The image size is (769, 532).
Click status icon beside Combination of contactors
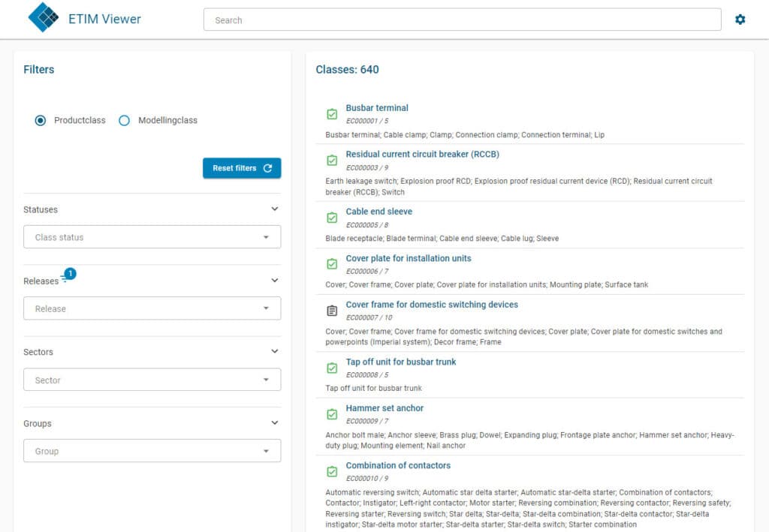[332, 471]
